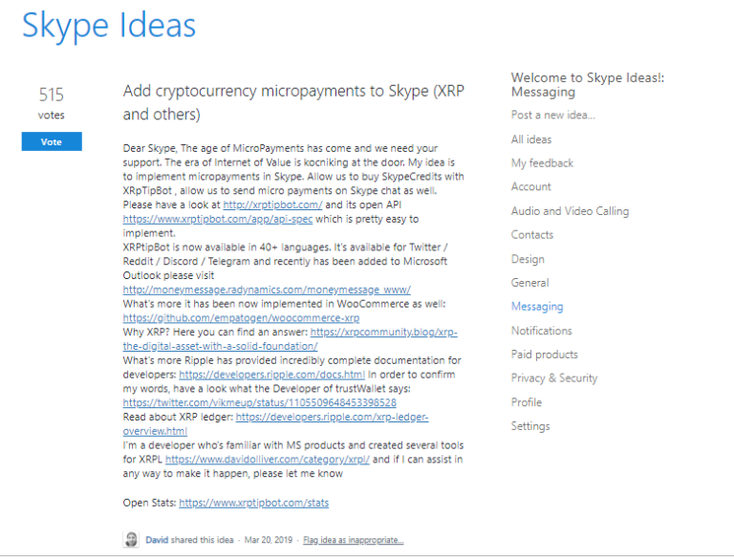Open the Notifications category

(x=541, y=331)
